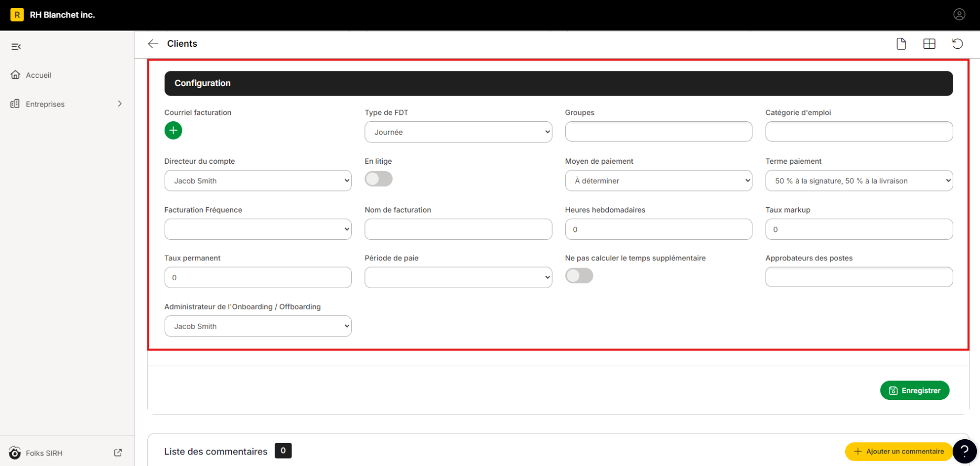Toggle Ne pas calculer le temps supplémentaire

point(579,276)
